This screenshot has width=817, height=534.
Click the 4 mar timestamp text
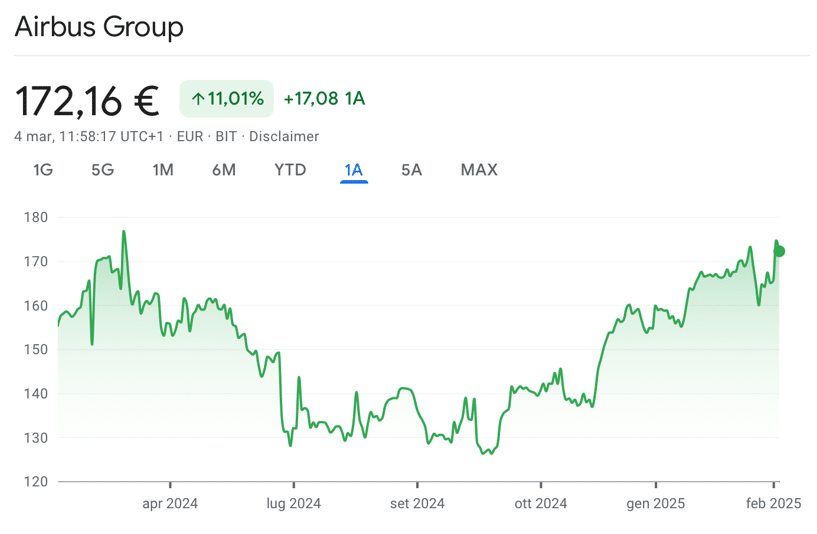point(89,136)
